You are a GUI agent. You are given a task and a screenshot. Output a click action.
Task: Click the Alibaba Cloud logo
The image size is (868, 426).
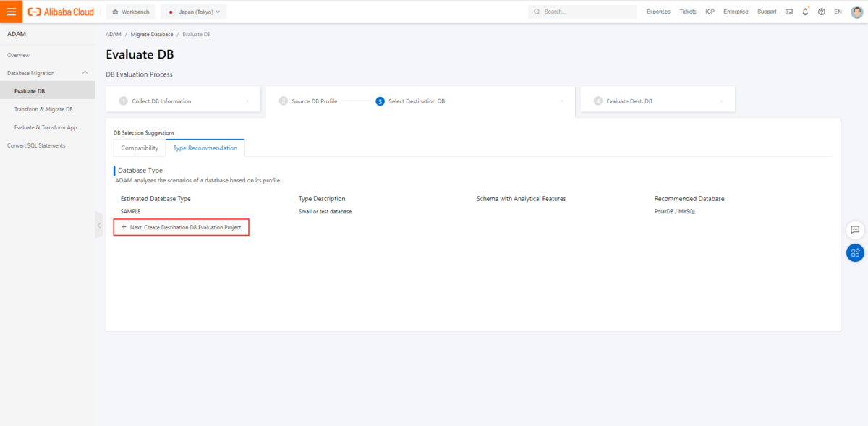[x=61, y=12]
